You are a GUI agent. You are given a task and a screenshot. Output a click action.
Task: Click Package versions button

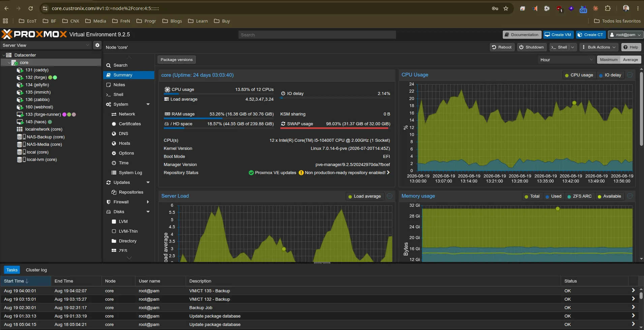click(x=177, y=60)
